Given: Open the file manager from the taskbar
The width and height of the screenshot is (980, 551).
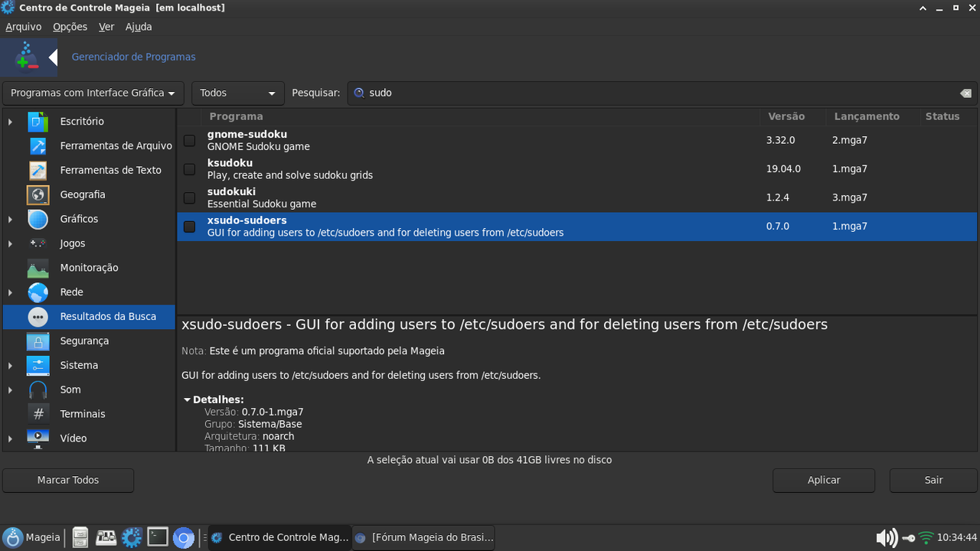Looking at the screenshot, I should [80, 538].
